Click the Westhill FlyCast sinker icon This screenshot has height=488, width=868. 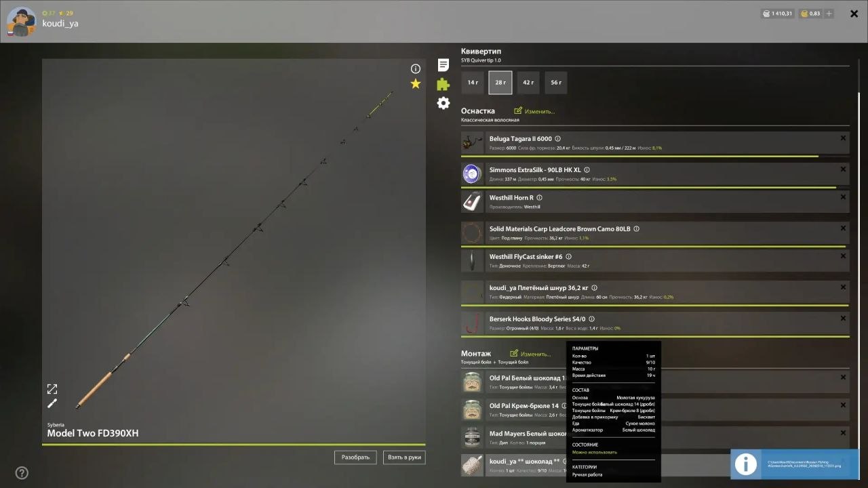coord(472,261)
